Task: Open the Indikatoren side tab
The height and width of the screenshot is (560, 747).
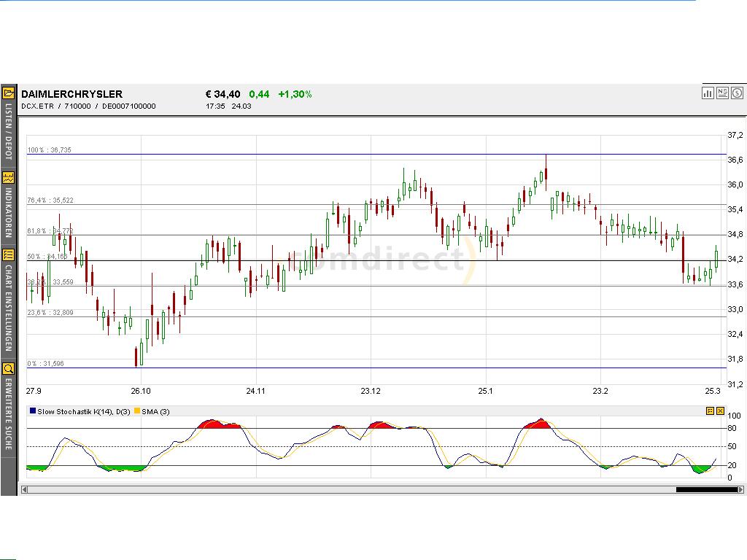Action: pyautogui.click(x=8, y=213)
